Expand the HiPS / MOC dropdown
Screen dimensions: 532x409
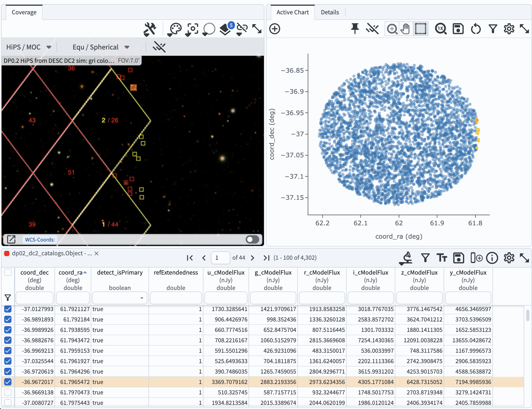point(29,47)
